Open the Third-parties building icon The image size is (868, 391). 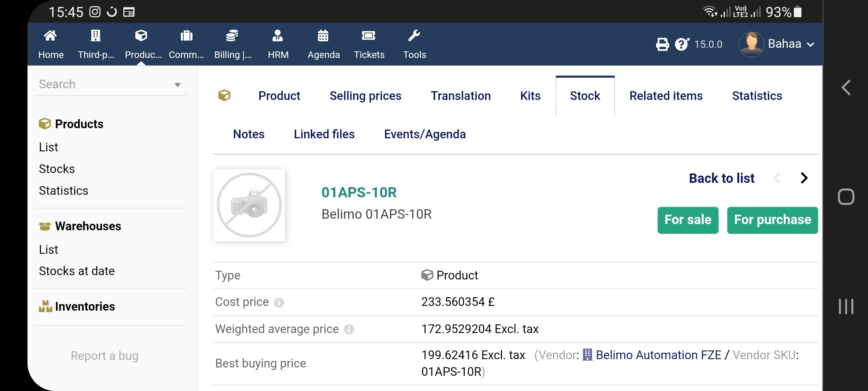tap(95, 36)
